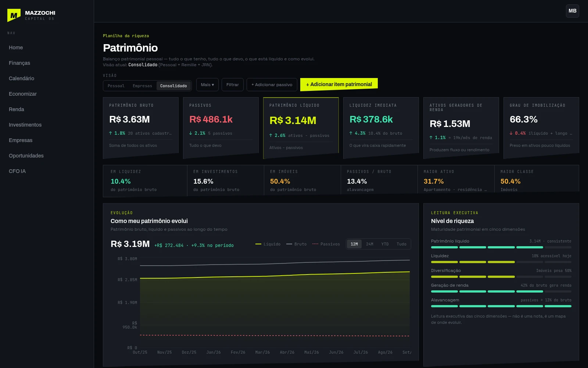Open the Patrimônio Líquido card
Screen dimensions: 588x368
coord(301,128)
